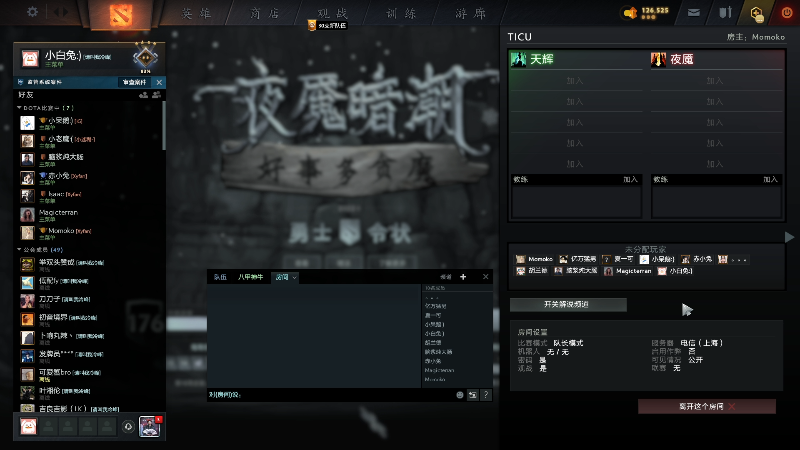Click first empty party invite slot
The height and width of the screenshot is (450, 800).
(48, 426)
